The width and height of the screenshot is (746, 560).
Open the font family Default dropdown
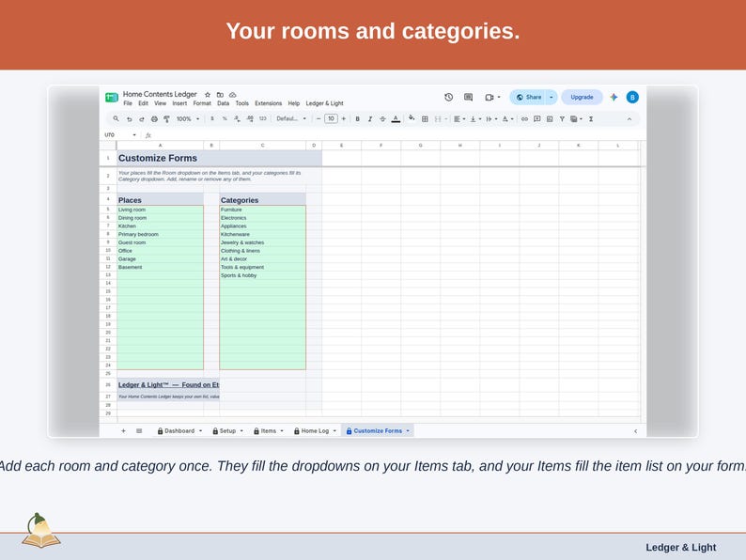pos(291,119)
